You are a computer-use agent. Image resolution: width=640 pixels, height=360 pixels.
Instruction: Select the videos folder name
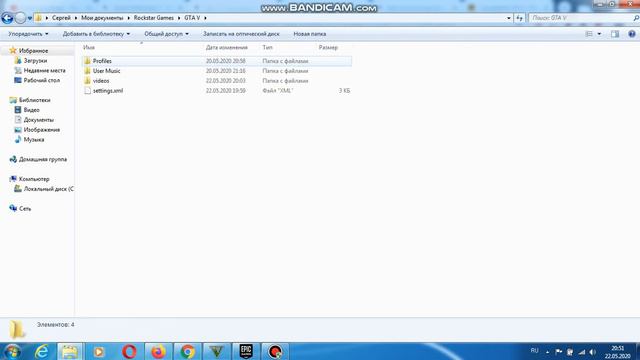(101, 81)
